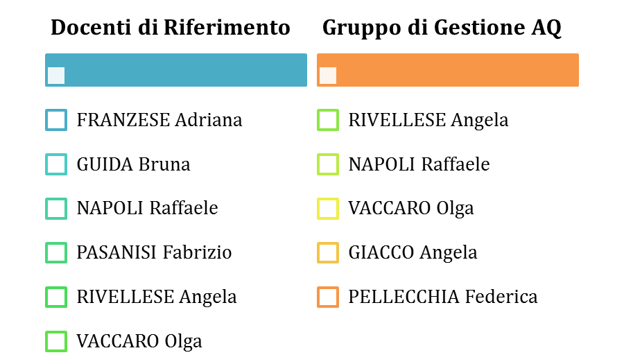Select NAPOLI Raffaele in Gruppo di Gestione AQ
Image resolution: width=624 pixels, height=364 pixels.
[328, 164]
